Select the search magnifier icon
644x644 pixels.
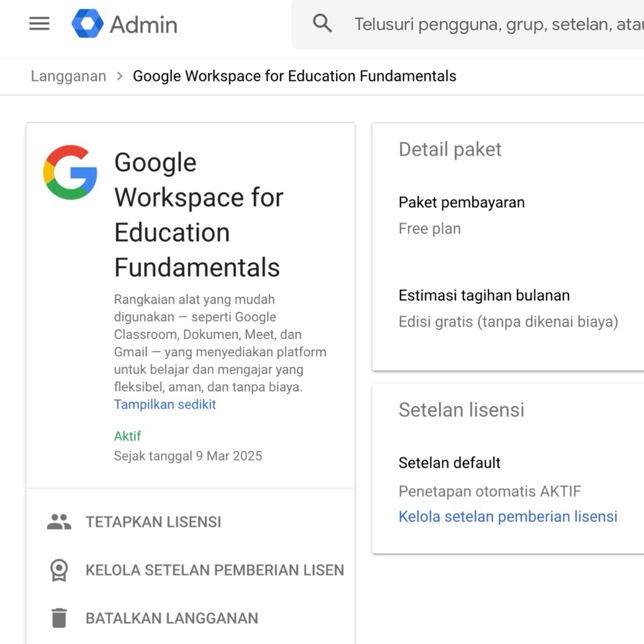[322, 23]
